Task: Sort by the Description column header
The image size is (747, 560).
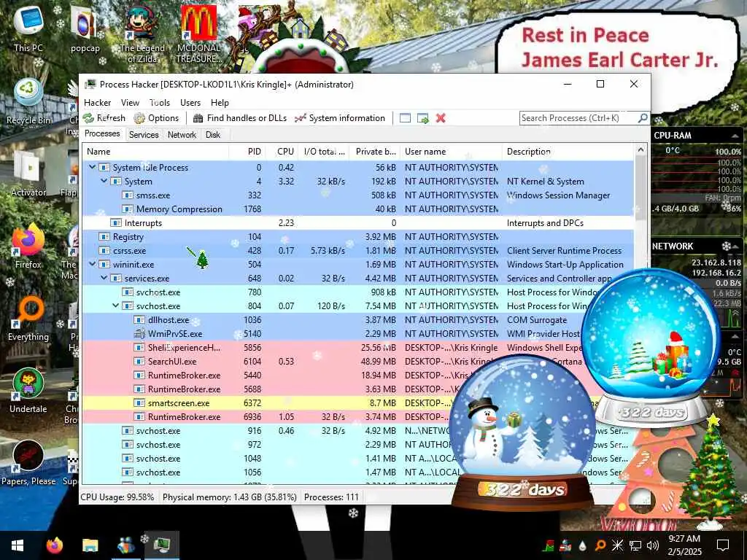Action: click(568, 152)
